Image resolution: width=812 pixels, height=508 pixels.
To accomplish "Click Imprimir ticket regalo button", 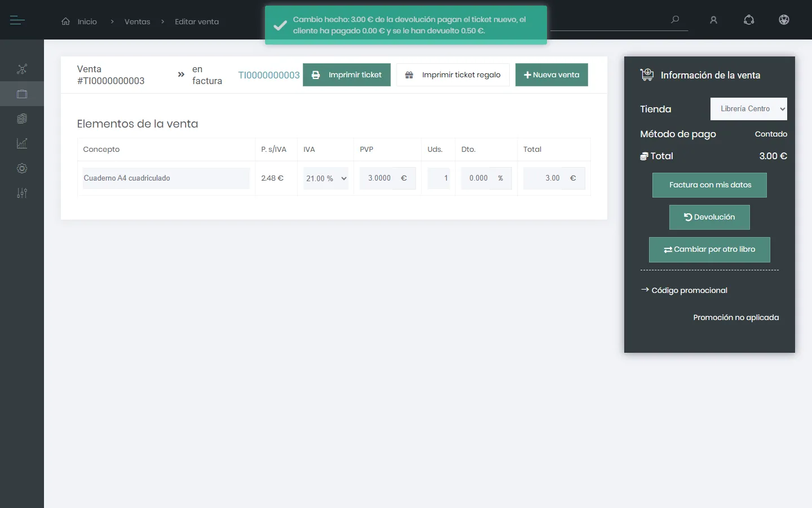I will coord(453,75).
